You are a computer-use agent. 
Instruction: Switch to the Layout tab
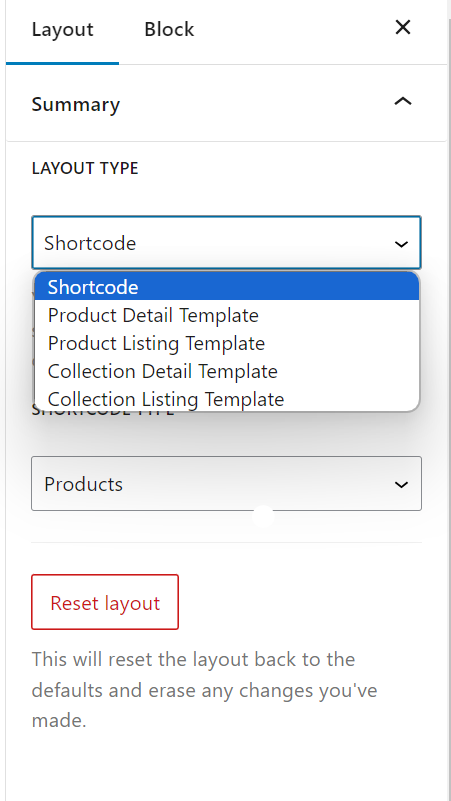click(62, 30)
